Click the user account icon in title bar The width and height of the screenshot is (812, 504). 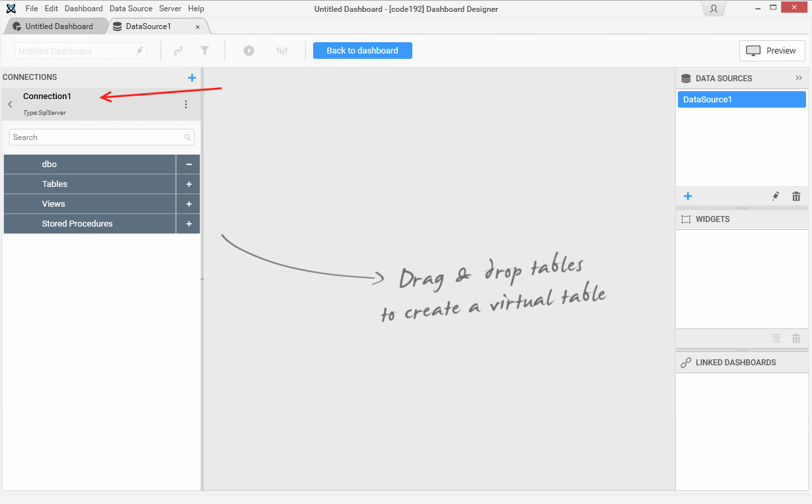coord(714,9)
